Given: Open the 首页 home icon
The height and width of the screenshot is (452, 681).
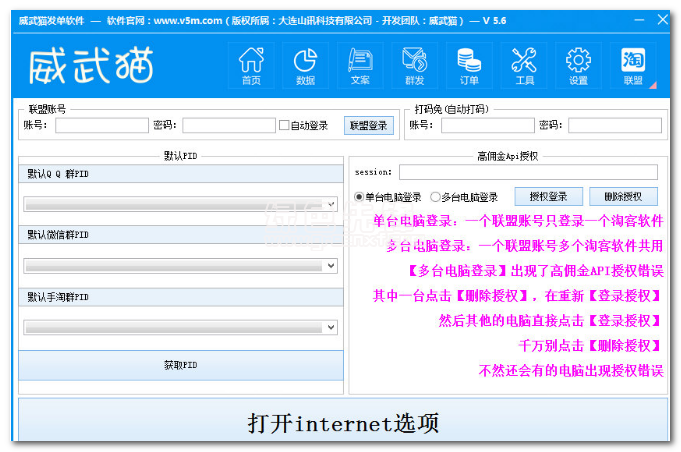Looking at the screenshot, I should (x=251, y=66).
